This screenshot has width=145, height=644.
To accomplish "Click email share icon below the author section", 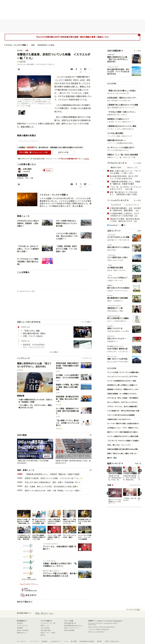I will coord(72,184).
